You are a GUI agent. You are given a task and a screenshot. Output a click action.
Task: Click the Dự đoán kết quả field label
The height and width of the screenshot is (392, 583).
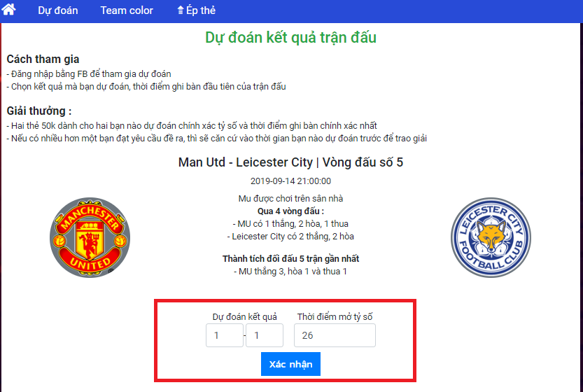[x=245, y=317]
